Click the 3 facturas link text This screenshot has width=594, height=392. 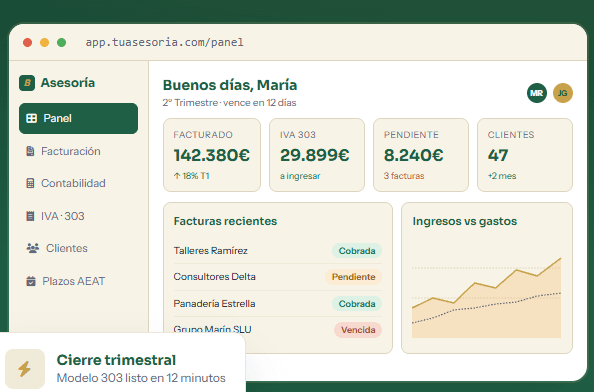(404, 176)
